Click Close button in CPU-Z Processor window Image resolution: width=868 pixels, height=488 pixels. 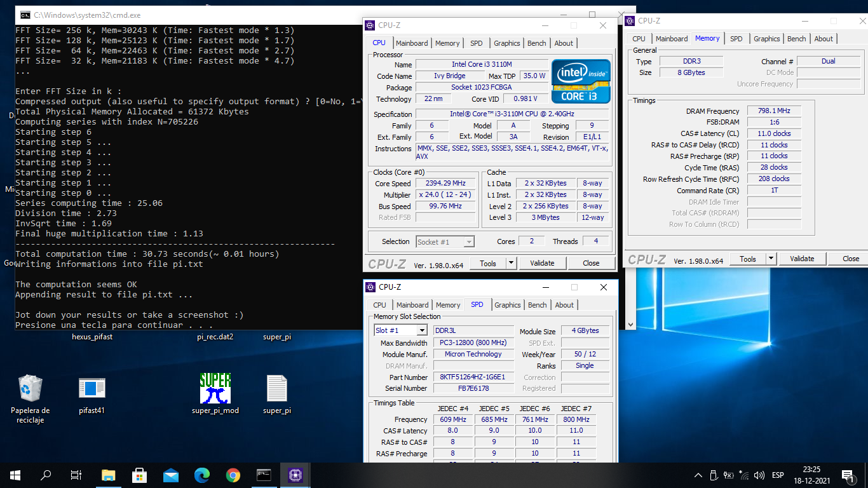pos(591,263)
